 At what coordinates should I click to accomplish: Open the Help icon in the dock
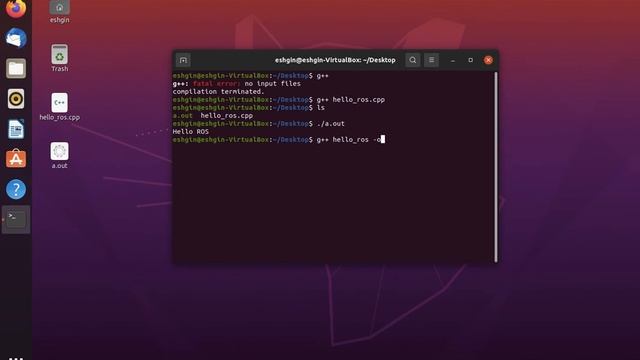tap(16, 189)
